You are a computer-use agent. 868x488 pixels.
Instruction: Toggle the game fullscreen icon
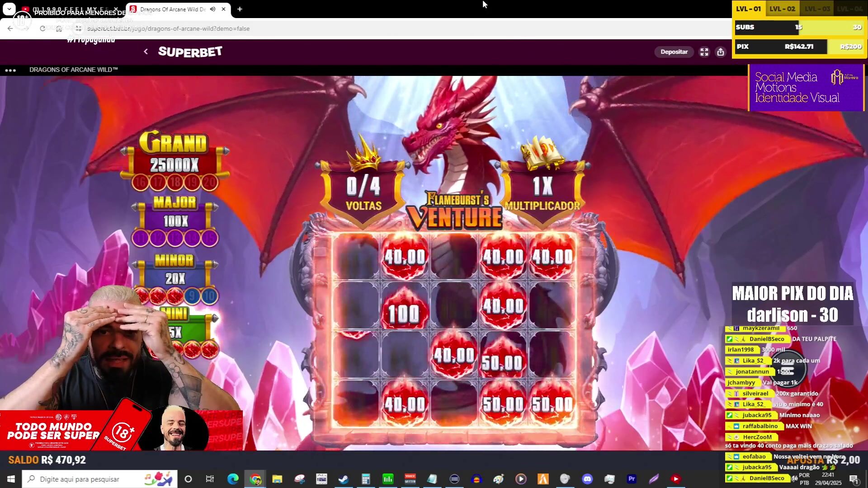coord(704,52)
